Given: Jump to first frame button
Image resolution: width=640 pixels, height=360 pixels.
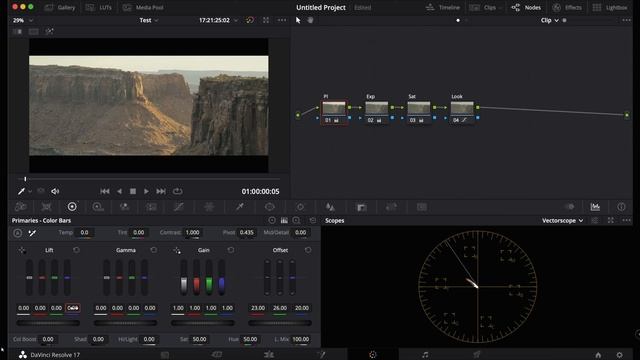Looking at the screenshot, I should click(104, 191).
